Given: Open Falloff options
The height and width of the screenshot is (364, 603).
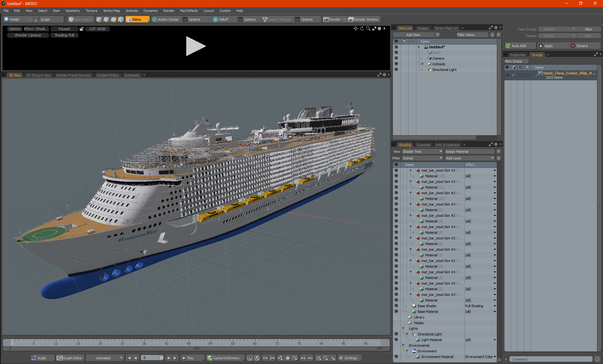Looking at the screenshot, I should pyautogui.click(x=249, y=19).
